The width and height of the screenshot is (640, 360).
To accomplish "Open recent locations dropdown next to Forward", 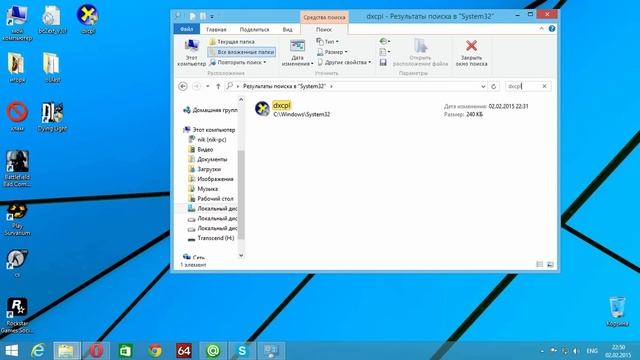I will pyautogui.click(x=208, y=87).
